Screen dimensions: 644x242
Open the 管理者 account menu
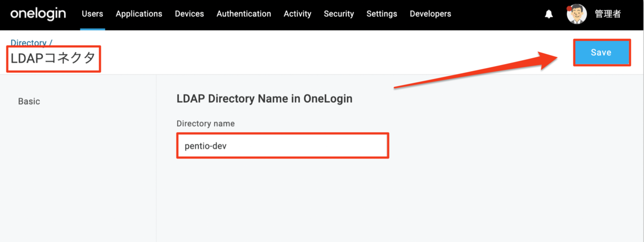608,14
